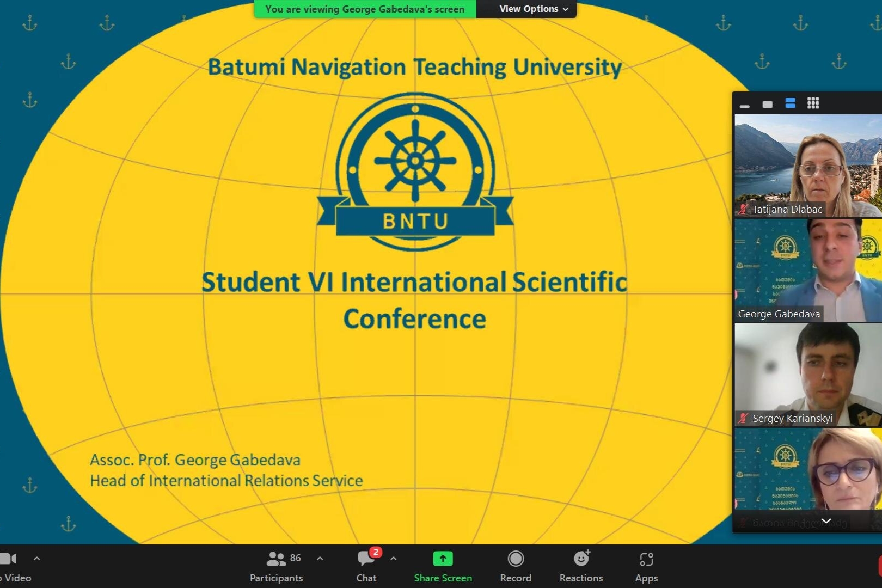This screenshot has height=588, width=882.
Task: Click the Tatijana Dlabac name label
Action: tap(787, 210)
